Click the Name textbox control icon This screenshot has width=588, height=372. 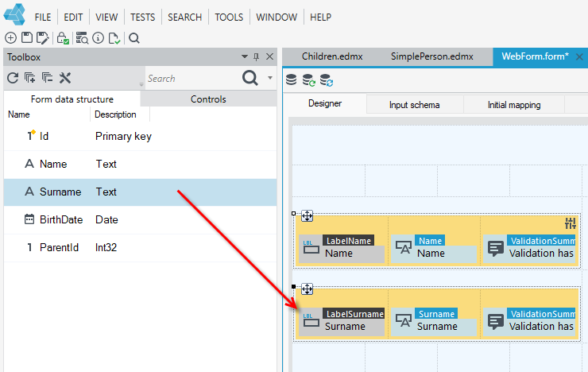point(404,247)
